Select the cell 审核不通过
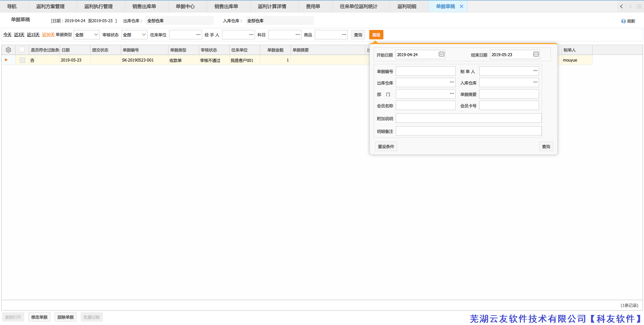 [x=214, y=60]
